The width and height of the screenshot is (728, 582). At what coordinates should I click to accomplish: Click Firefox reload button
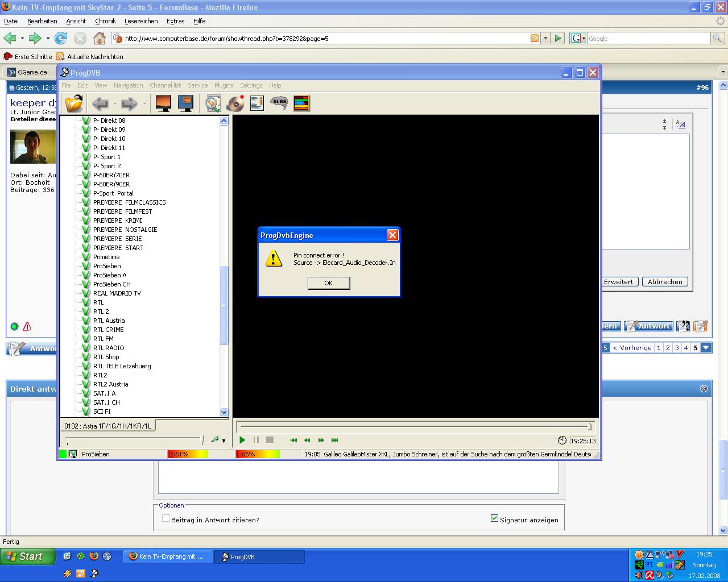point(61,38)
